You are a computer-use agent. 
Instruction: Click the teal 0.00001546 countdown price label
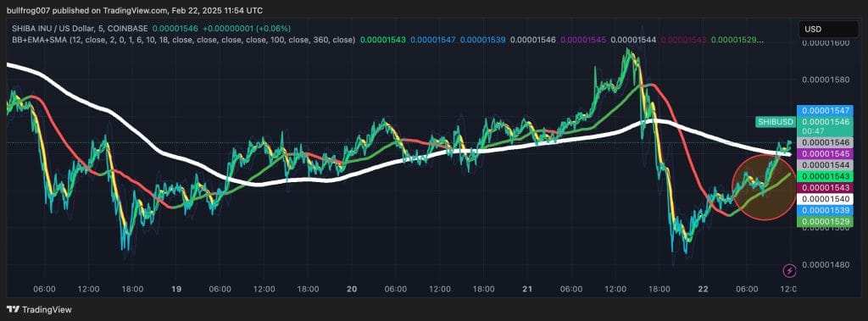826,125
